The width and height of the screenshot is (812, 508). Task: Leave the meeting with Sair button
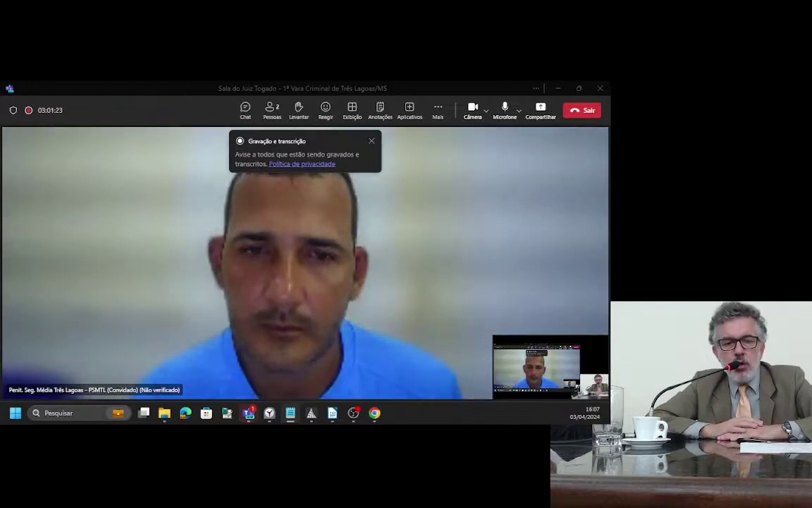pos(582,110)
